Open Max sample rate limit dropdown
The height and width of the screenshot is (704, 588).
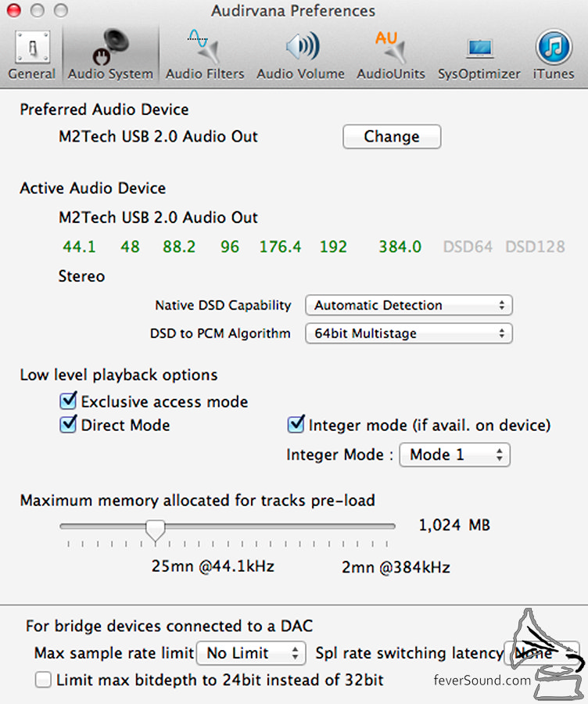click(x=251, y=653)
